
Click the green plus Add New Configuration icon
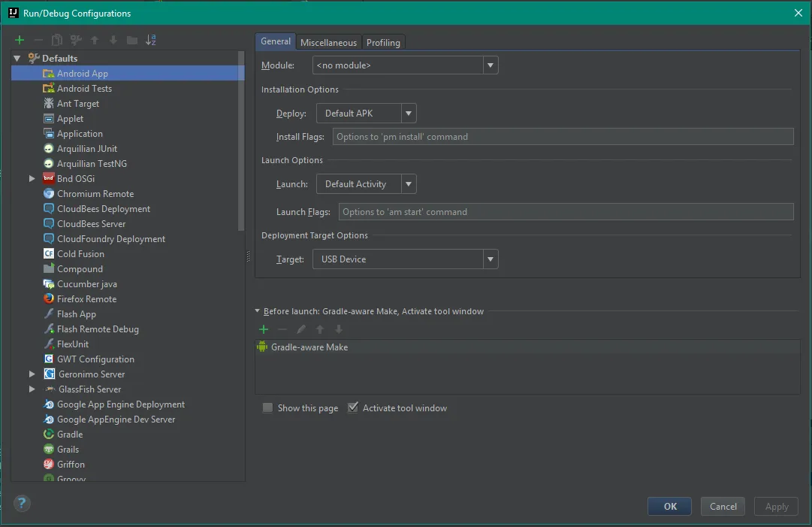pyautogui.click(x=20, y=40)
